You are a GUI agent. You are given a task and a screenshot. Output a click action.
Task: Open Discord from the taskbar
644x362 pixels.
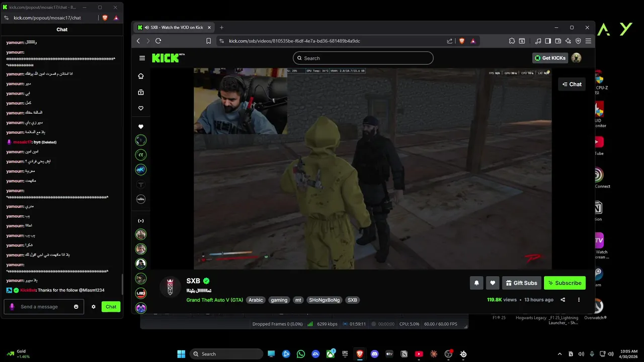374,354
